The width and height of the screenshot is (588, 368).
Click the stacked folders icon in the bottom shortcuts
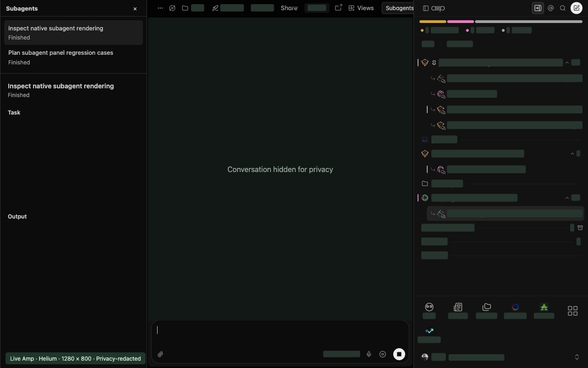coord(486,307)
